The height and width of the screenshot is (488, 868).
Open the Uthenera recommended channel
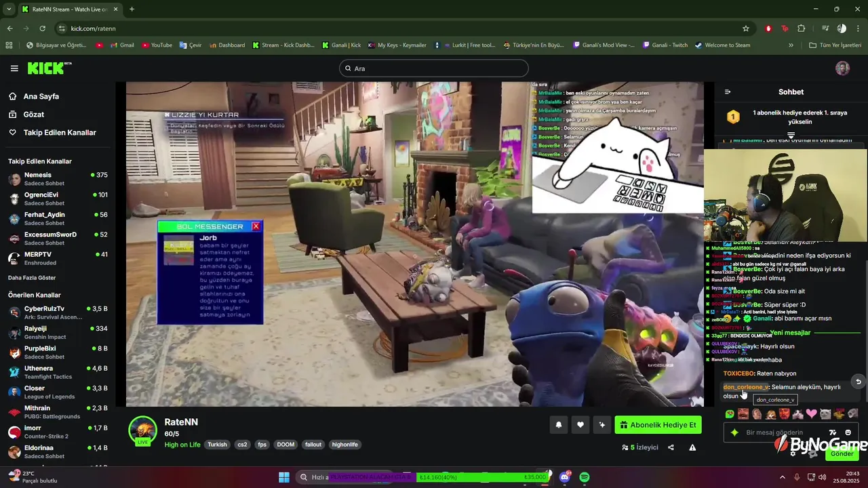tap(58, 372)
